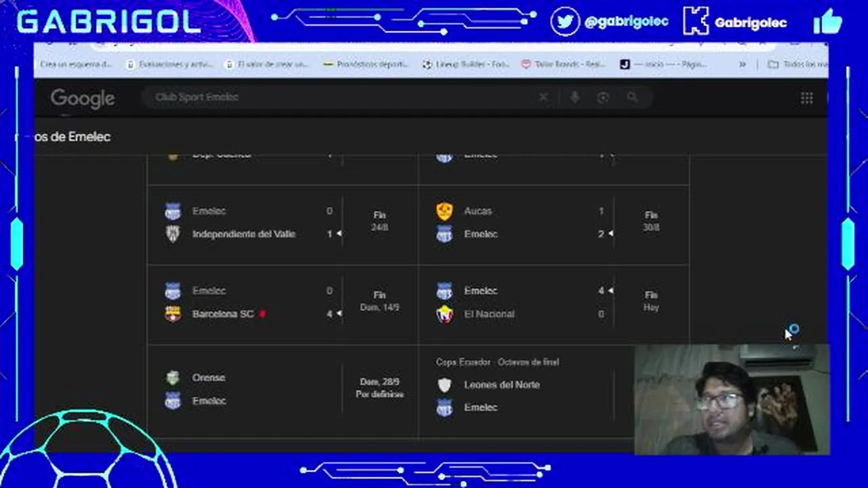Click the magnifier search icon in Google

pyautogui.click(x=632, y=98)
